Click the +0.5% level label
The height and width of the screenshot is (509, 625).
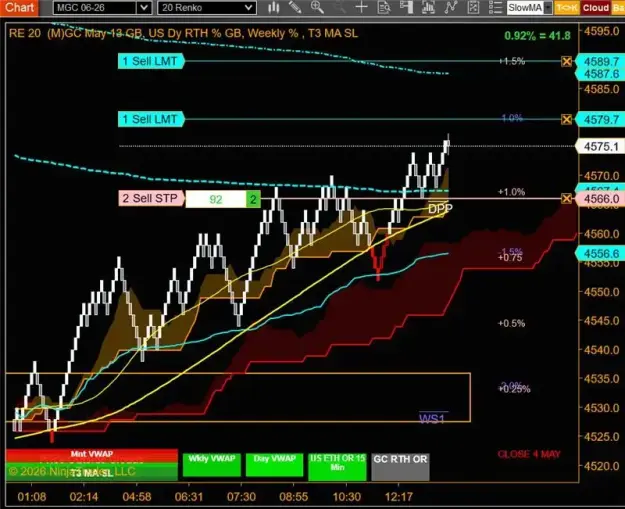click(x=512, y=323)
